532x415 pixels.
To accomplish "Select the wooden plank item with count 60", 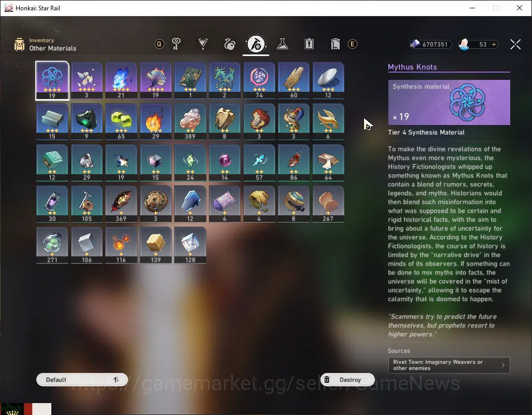I will coord(293,80).
